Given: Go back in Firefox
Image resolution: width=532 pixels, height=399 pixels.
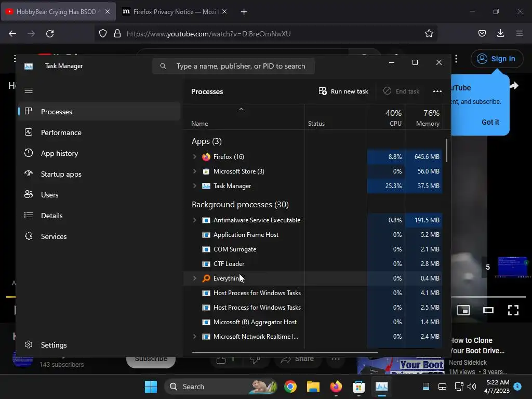Looking at the screenshot, I should point(12,34).
